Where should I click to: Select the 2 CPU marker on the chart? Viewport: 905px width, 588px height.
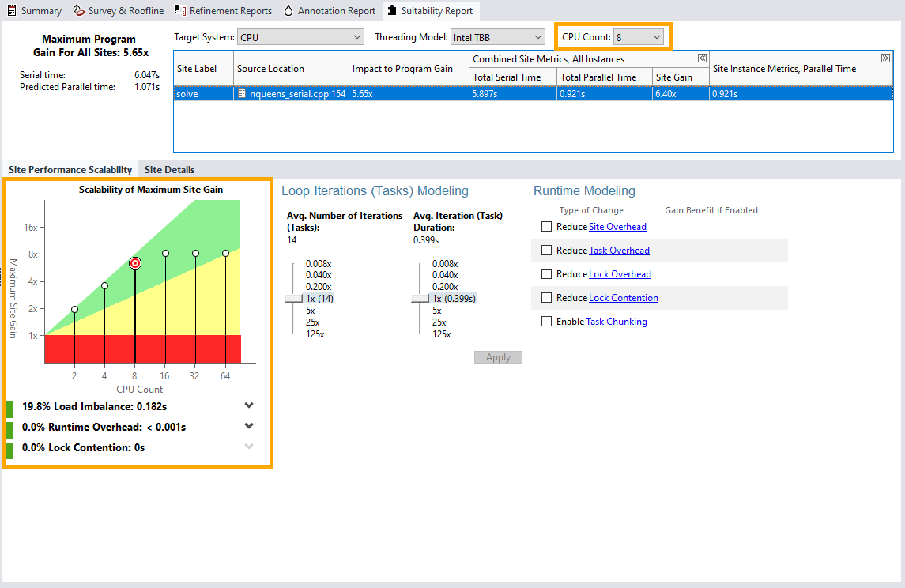(74, 309)
